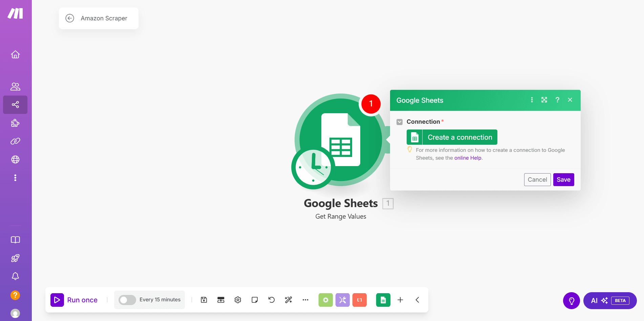Click Cancel in Google Sheets panel

537,180
